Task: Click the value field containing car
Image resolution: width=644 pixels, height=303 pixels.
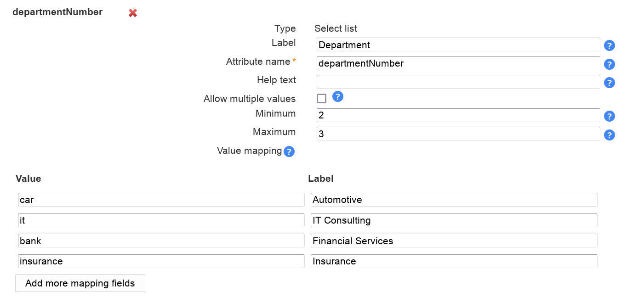Action: click(161, 200)
